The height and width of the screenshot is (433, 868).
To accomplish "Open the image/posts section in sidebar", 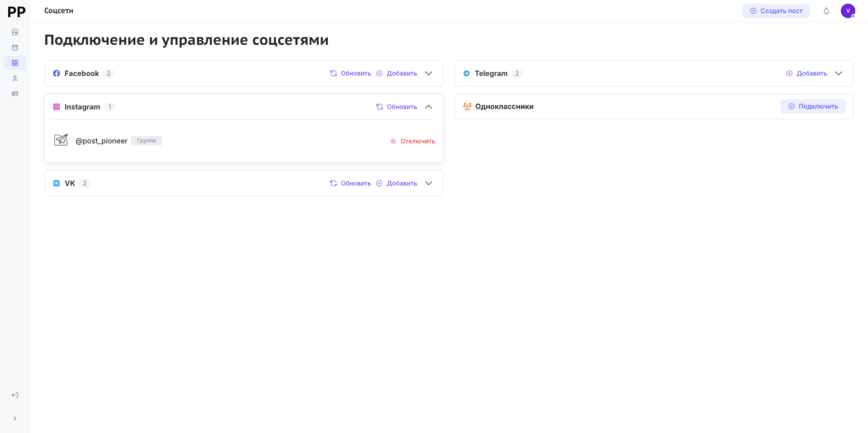I will [15, 32].
